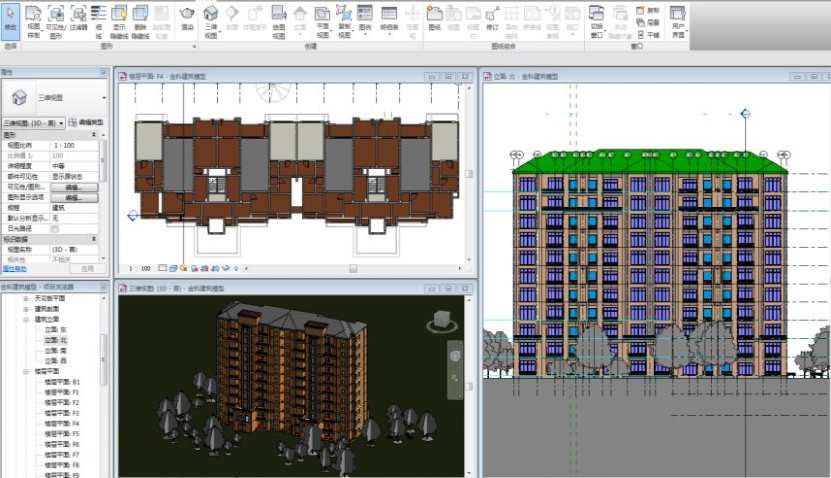Click the steering wheel on 3D navigation bar
The width and height of the screenshot is (831, 478).
[x=455, y=356]
